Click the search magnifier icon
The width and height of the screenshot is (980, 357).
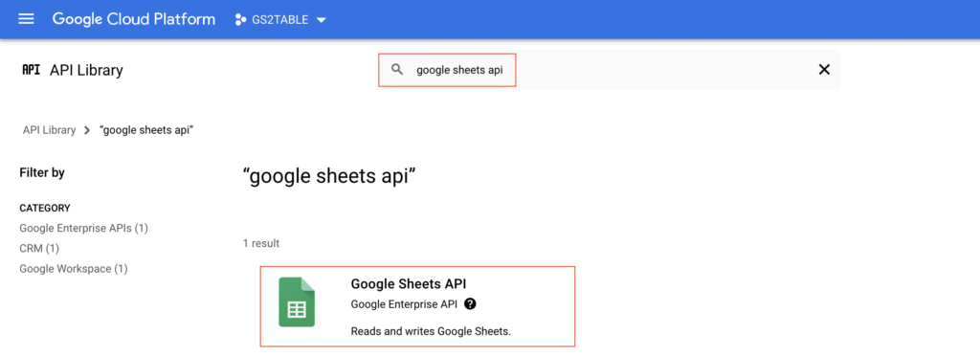(x=397, y=70)
